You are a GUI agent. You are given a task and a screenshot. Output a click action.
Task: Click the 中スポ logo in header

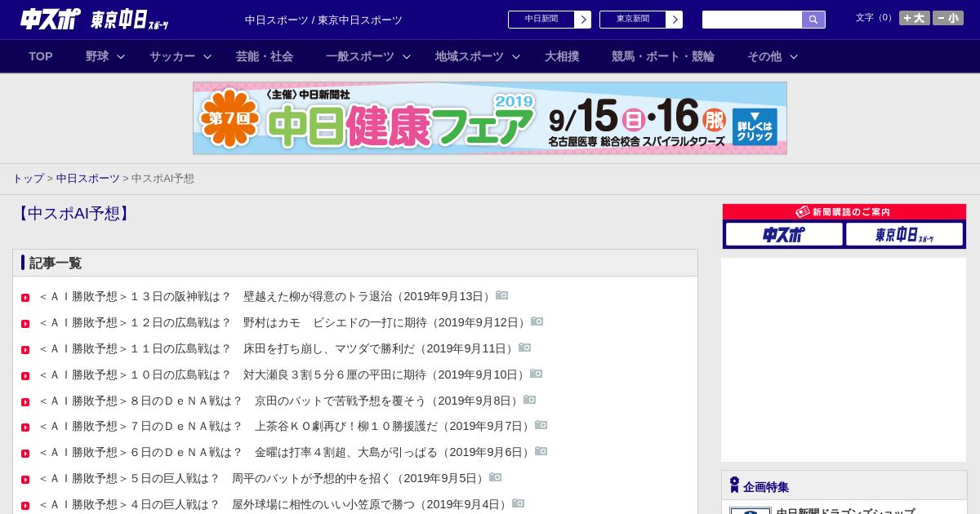51,19
